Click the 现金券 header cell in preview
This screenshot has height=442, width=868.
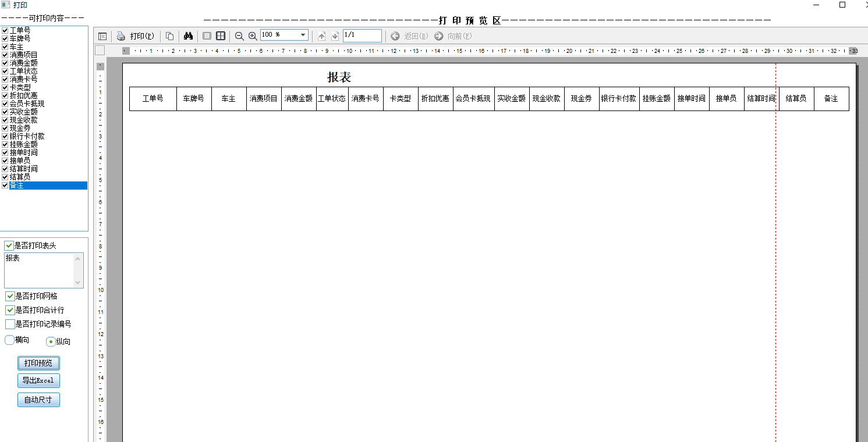pos(582,99)
